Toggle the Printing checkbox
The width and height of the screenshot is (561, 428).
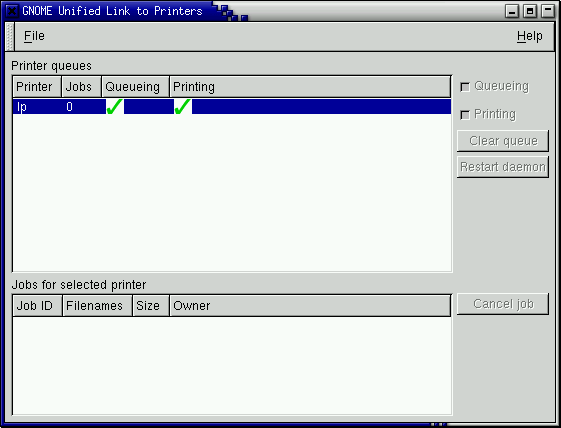coord(465,115)
